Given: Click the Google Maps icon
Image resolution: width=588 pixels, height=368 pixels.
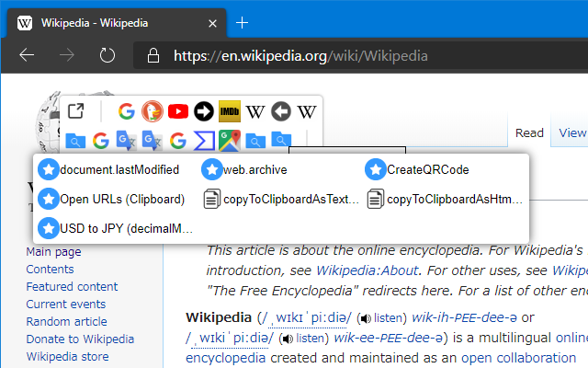Looking at the screenshot, I should (x=230, y=140).
